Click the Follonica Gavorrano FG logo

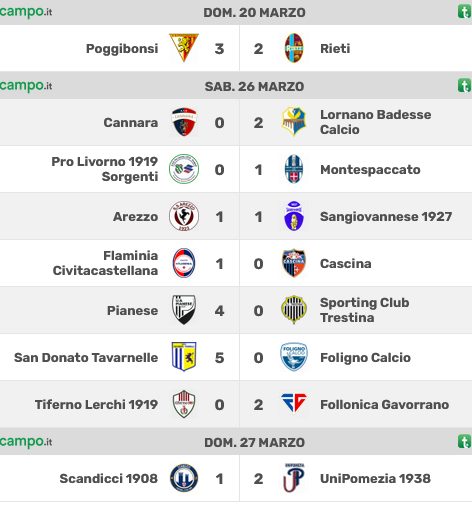(294, 403)
